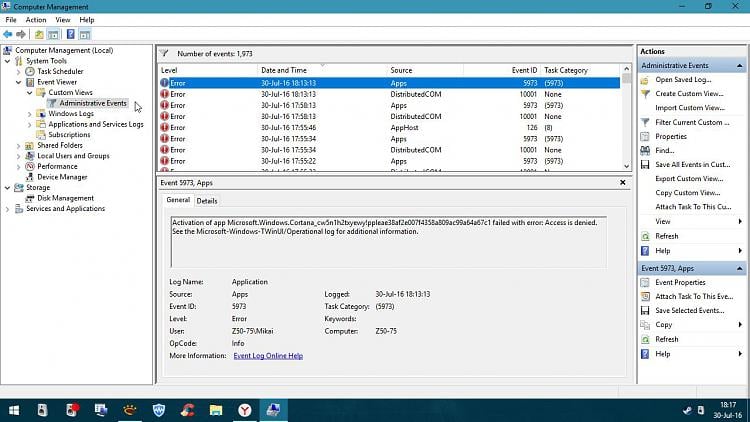Click Export Custom View action

pyautogui.click(x=689, y=178)
